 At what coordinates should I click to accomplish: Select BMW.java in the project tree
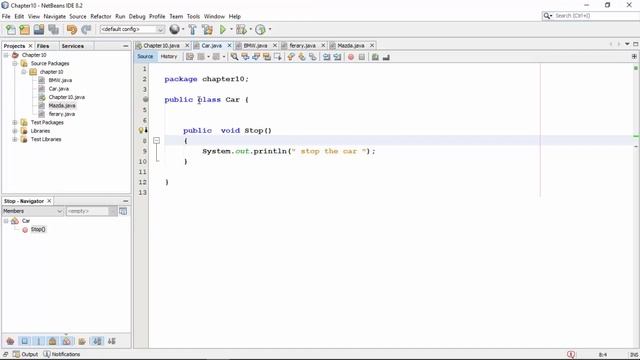[60, 80]
